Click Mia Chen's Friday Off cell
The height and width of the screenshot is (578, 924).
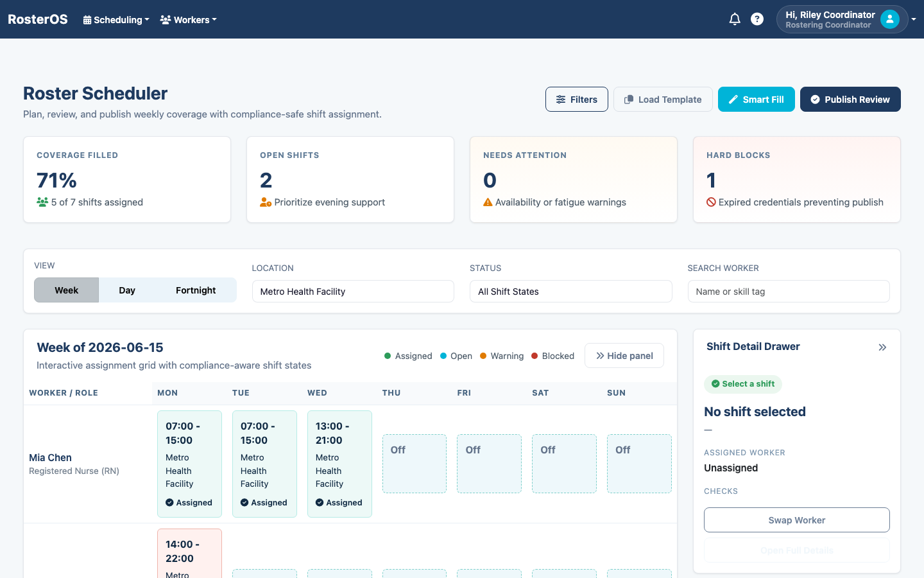pos(489,464)
